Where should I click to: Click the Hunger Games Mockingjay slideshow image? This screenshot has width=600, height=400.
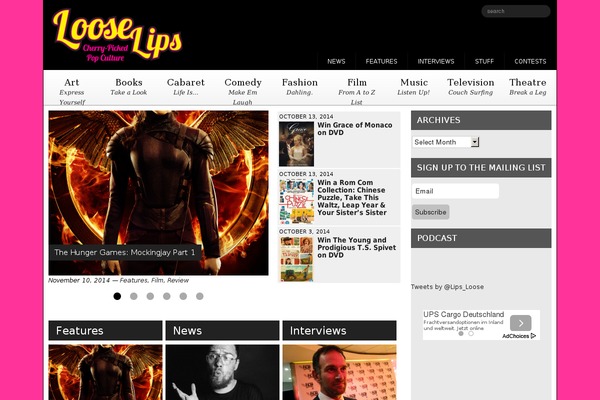coord(158,193)
